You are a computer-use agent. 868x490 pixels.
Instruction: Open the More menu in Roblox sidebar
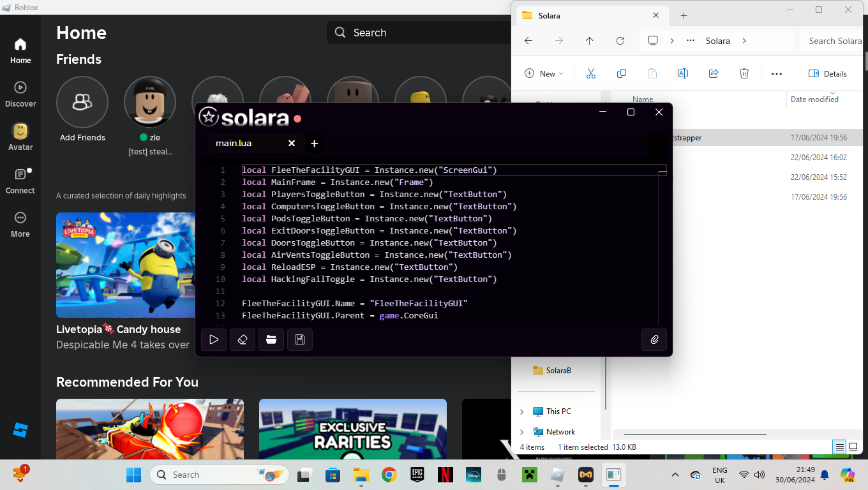pyautogui.click(x=20, y=225)
